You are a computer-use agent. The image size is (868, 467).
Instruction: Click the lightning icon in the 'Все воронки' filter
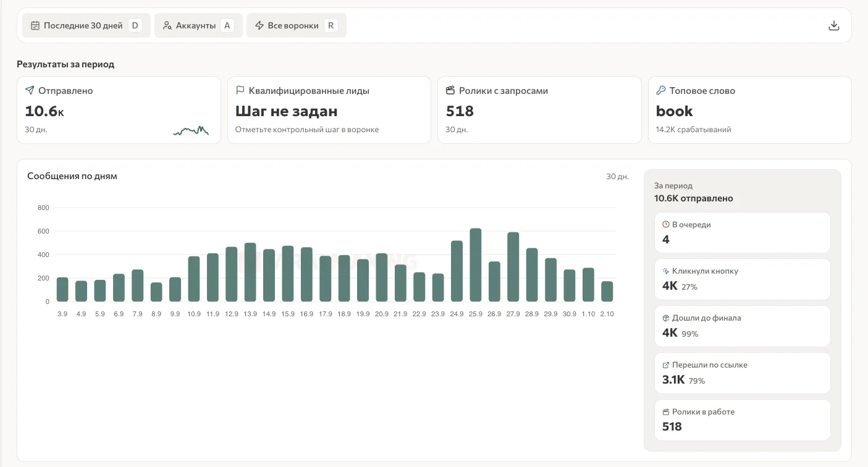click(x=259, y=25)
